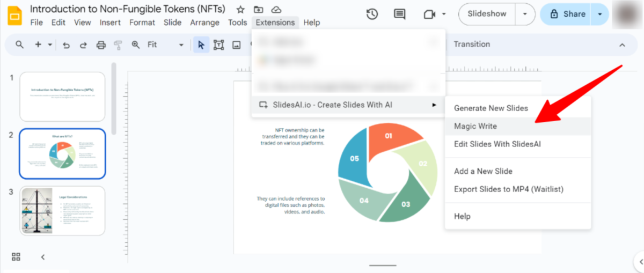Open the Arrange menu
Screen dimensions: 644x273
pyautogui.click(x=204, y=23)
